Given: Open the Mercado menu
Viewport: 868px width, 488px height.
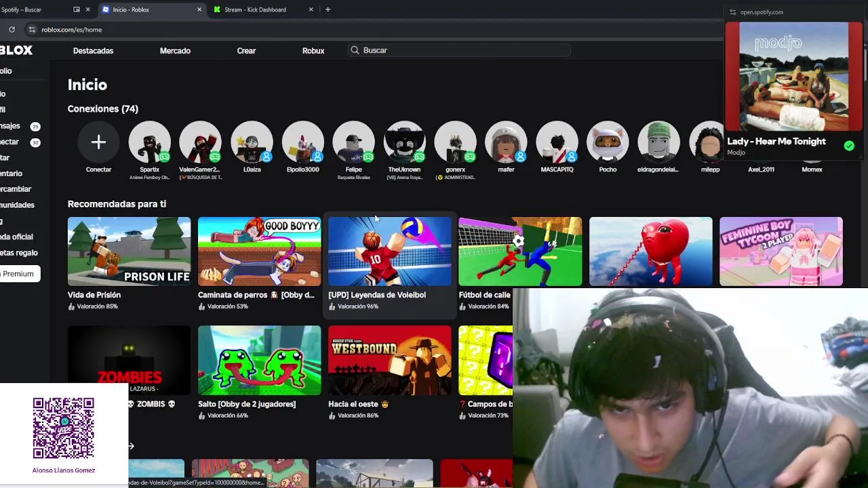Looking at the screenshot, I should (x=175, y=51).
